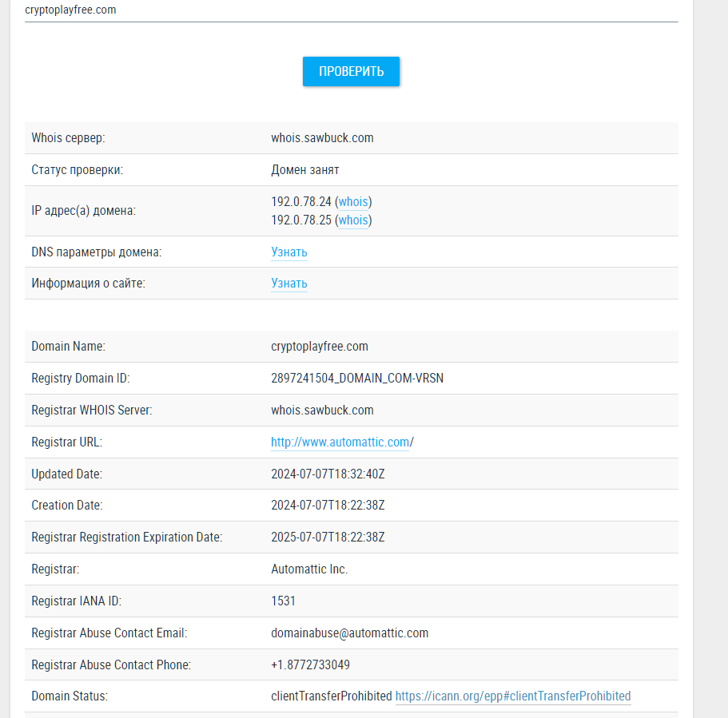728x718 pixels.
Task: Click the 'Updated Date:' label
Action: pos(66,474)
